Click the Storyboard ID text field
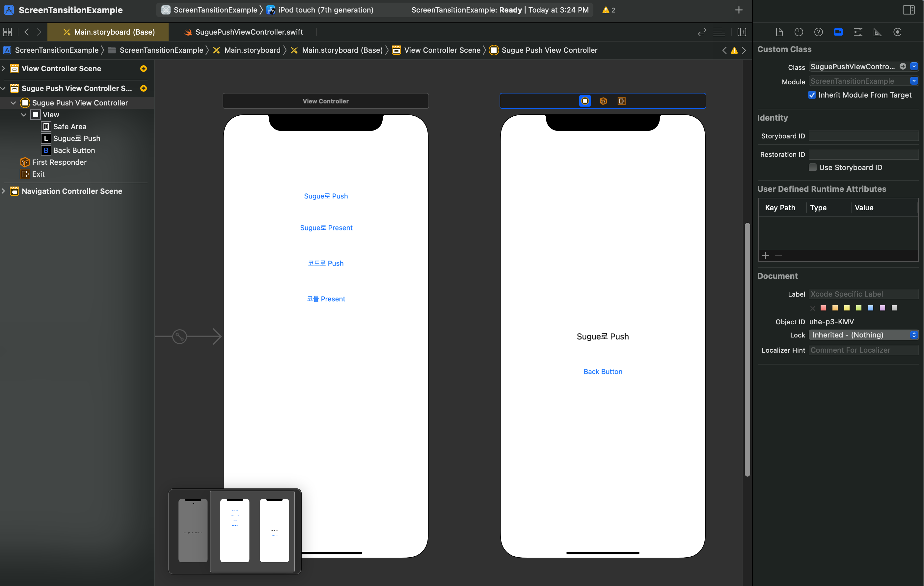The width and height of the screenshot is (924, 586). click(863, 136)
